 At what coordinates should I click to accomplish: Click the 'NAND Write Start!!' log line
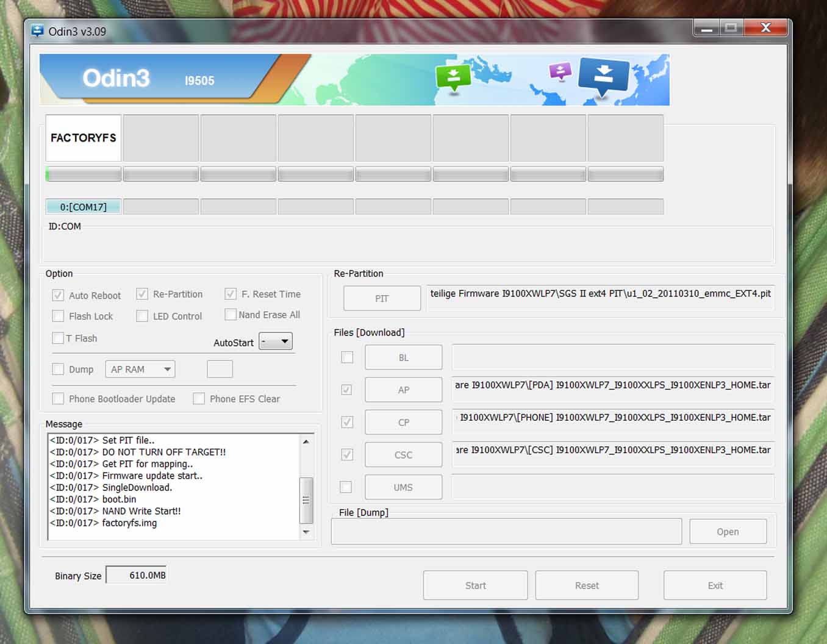115,511
